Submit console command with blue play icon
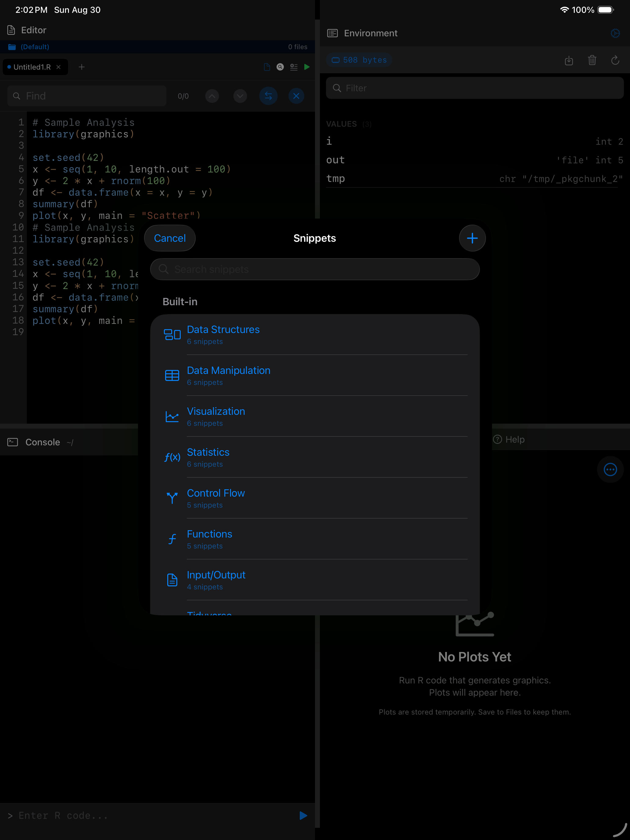 pyautogui.click(x=303, y=815)
